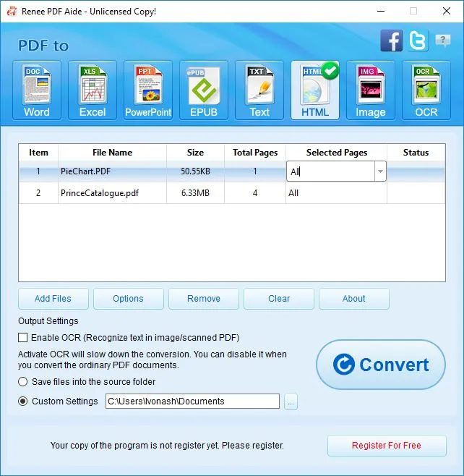Screen dimensions: 464x476
Task: Click the All pages cell for PrinceCatalogue.pdf
Action: 336,193
